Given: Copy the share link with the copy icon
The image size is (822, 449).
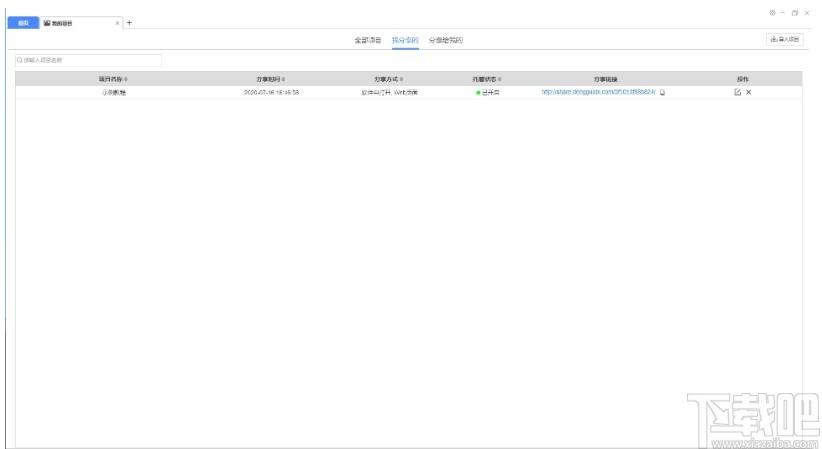Looking at the screenshot, I should pos(662,92).
